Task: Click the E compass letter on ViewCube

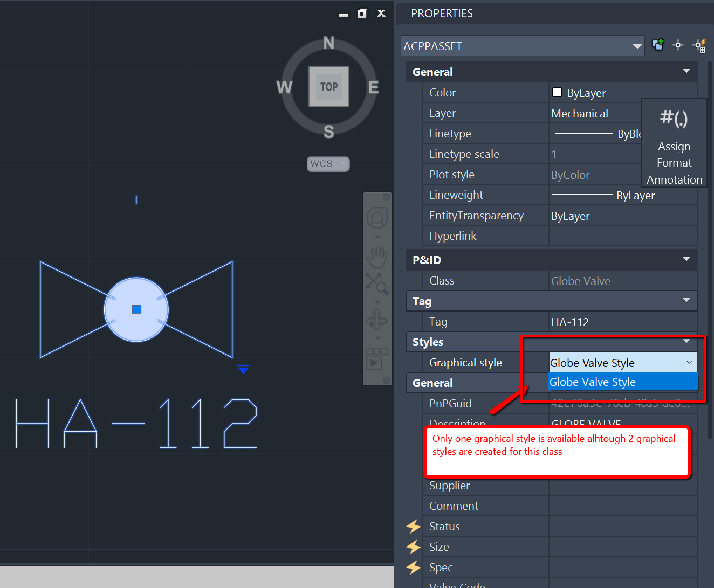Action: coord(373,87)
